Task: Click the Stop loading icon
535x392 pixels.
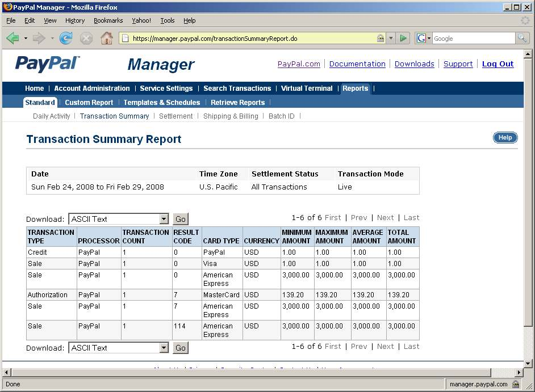Action: click(86, 39)
